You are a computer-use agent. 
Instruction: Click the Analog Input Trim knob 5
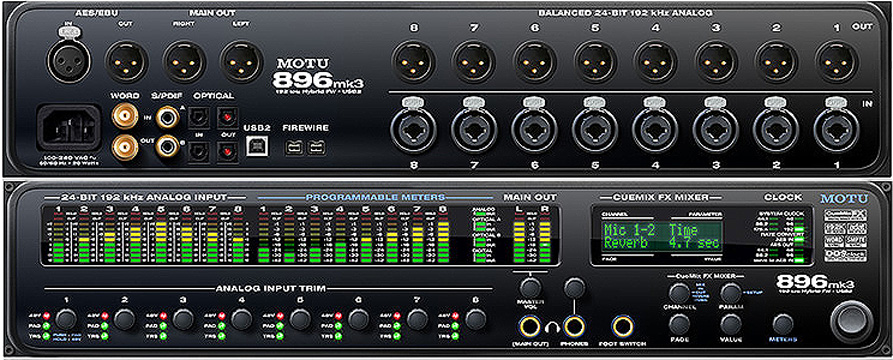(x=300, y=319)
